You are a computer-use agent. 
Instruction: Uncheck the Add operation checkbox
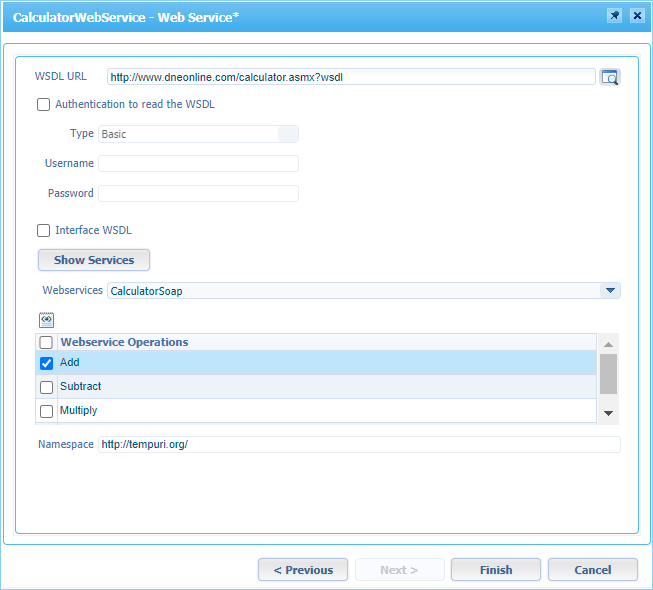pos(46,363)
